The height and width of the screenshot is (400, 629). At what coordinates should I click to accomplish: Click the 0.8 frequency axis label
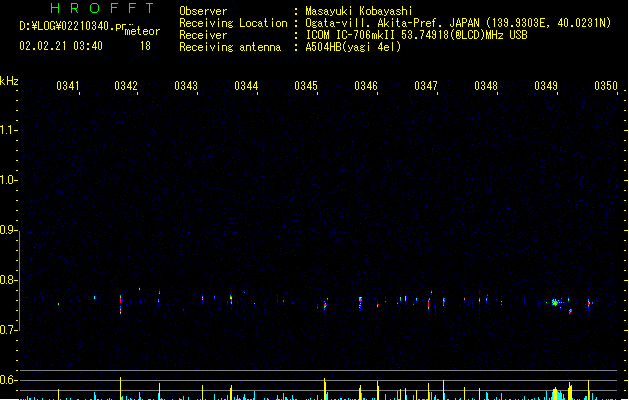[x=8, y=280]
